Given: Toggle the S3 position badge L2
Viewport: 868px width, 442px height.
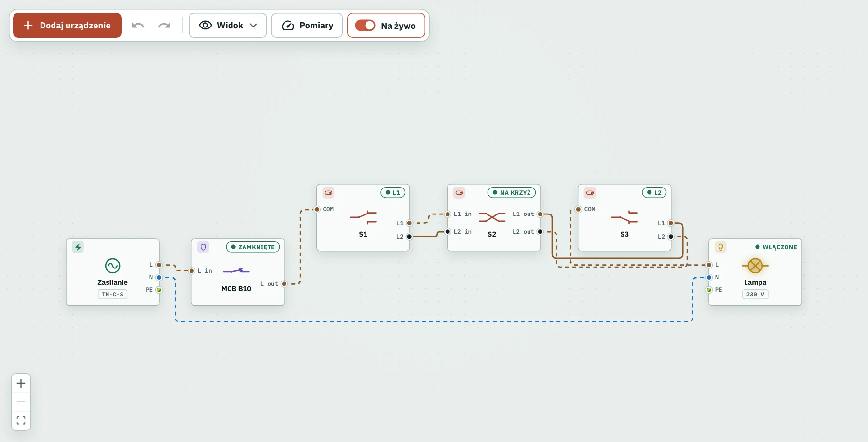Looking at the screenshot, I should point(654,192).
